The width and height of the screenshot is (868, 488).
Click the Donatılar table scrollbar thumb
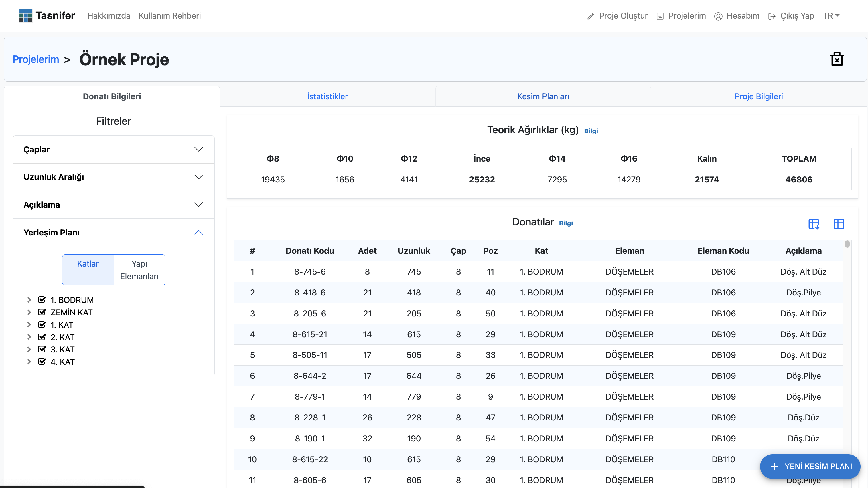(x=847, y=244)
